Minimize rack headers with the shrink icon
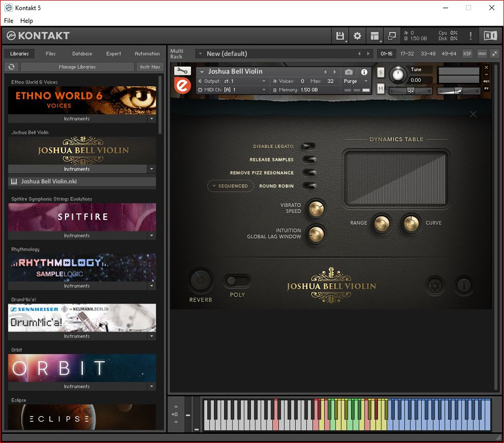The image size is (504, 443). tap(494, 54)
